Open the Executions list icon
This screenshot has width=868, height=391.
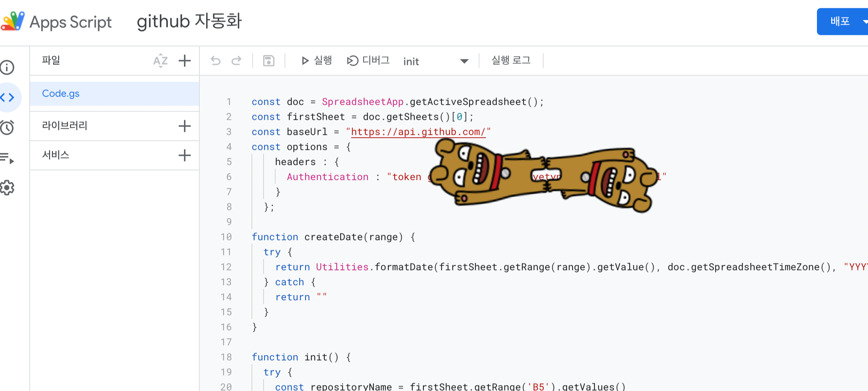tap(7, 158)
